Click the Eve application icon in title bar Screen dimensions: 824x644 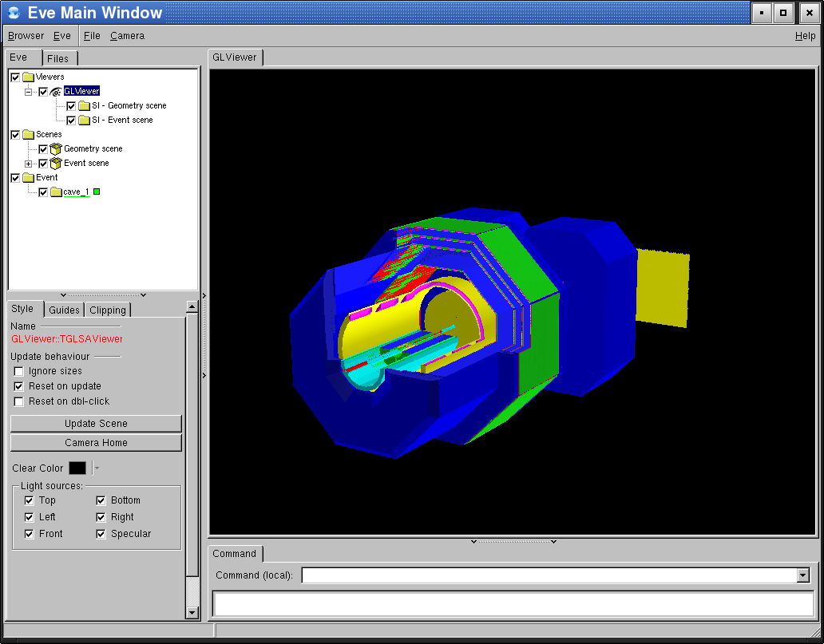[x=14, y=13]
